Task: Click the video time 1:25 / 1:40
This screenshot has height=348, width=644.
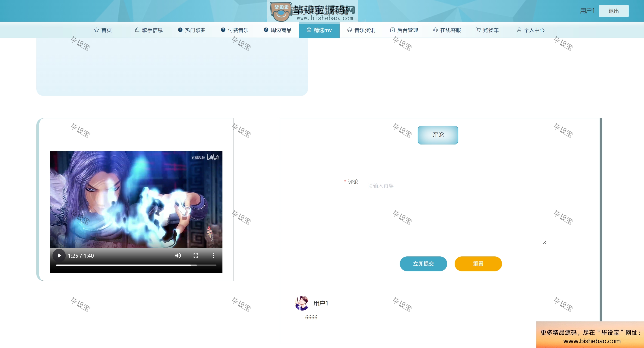Action: tap(81, 256)
